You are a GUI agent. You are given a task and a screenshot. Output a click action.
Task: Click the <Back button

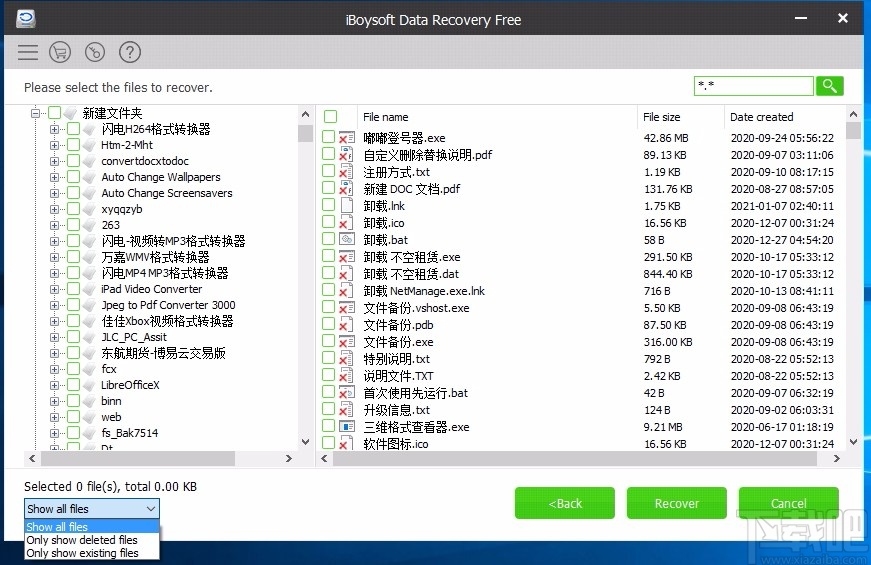pos(565,503)
